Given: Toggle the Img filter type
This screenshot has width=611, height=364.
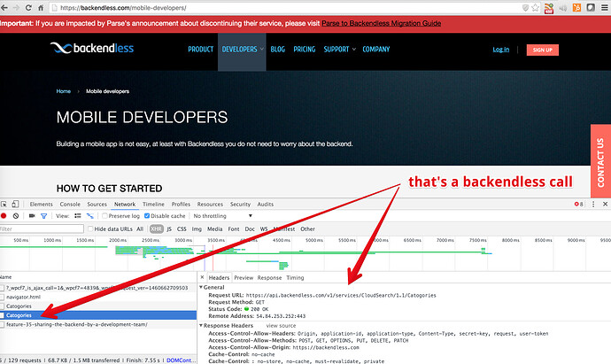Looking at the screenshot, I should coord(197,228).
